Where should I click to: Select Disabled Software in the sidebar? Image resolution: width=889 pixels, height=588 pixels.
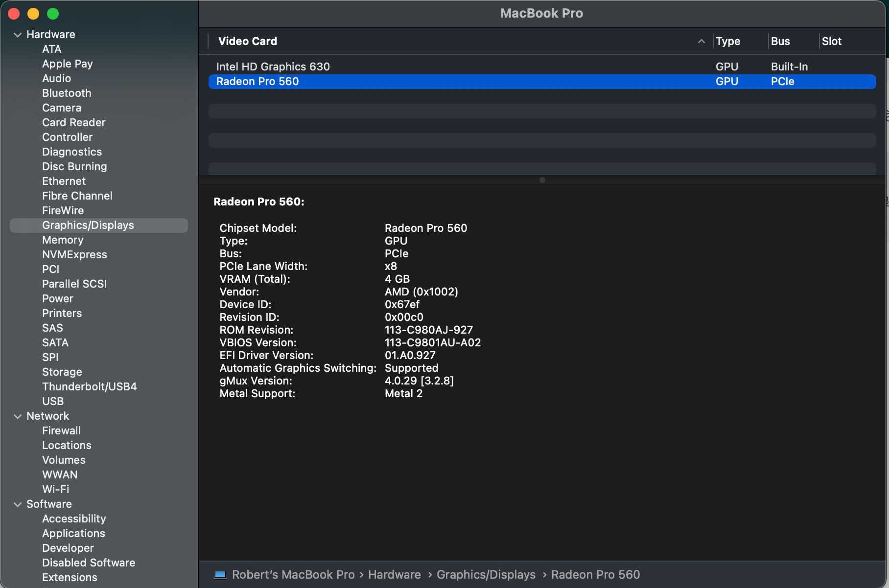[89, 563]
